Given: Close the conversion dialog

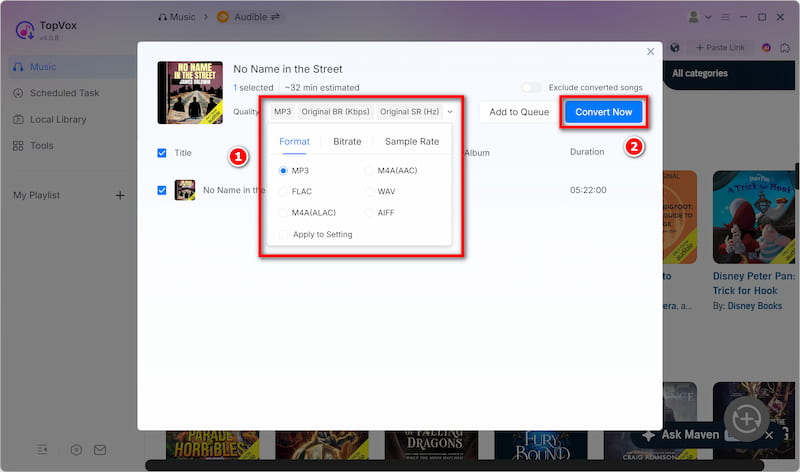Looking at the screenshot, I should (x=651, y=52).
